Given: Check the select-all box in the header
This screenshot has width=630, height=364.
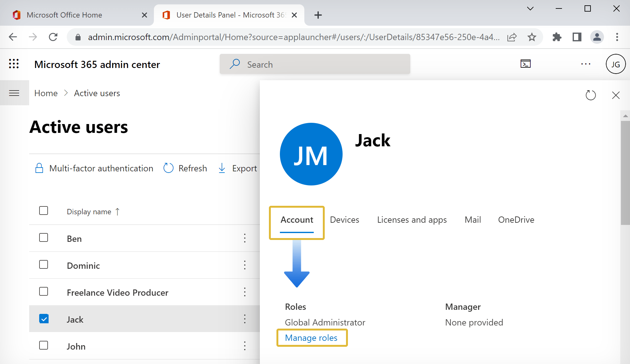Looking at the screenshot, I should [x=44, y=211].
